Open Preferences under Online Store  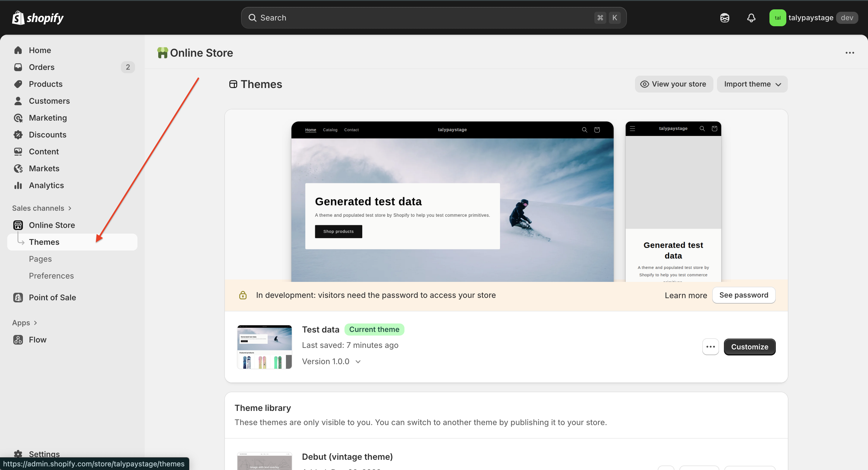pos(51,276)
